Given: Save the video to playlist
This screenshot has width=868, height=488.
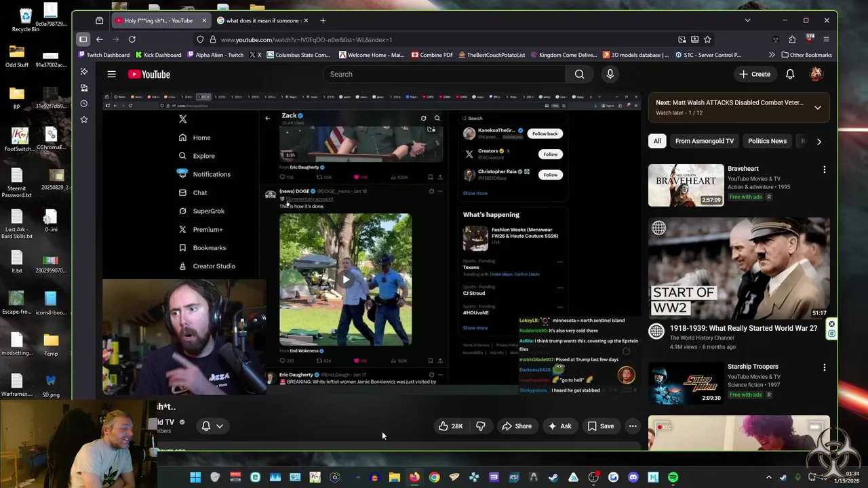Looking at the screenshot, I should [x=601, y=426].
